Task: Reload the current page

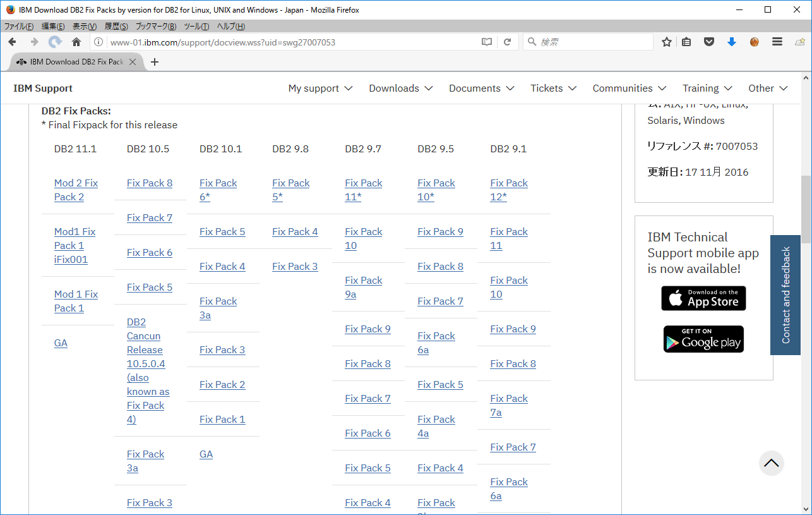Action: [x=507, y=42]
